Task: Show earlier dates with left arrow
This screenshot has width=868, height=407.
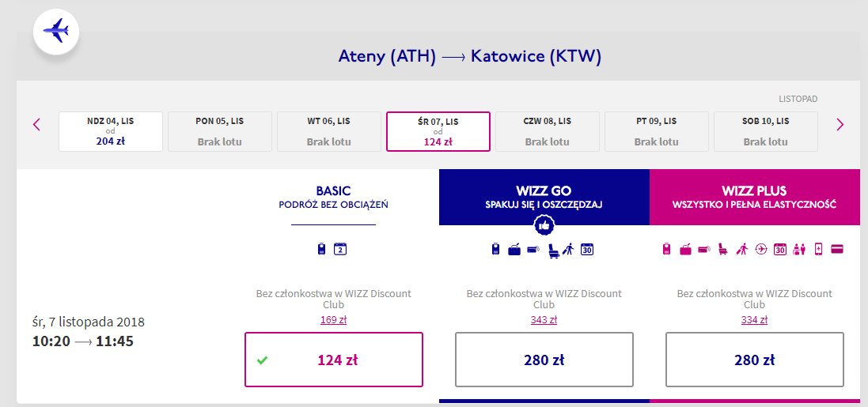Action: (36, 124)
